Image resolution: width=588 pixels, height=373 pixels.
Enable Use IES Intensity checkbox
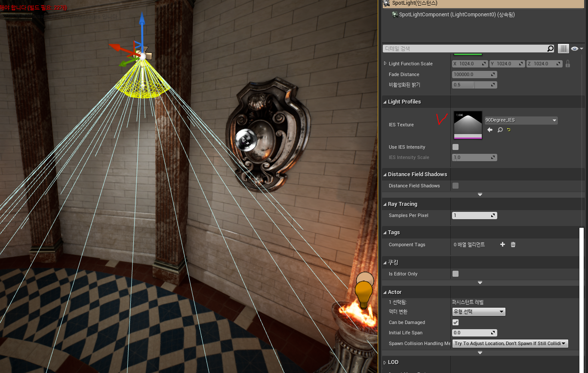456,147
